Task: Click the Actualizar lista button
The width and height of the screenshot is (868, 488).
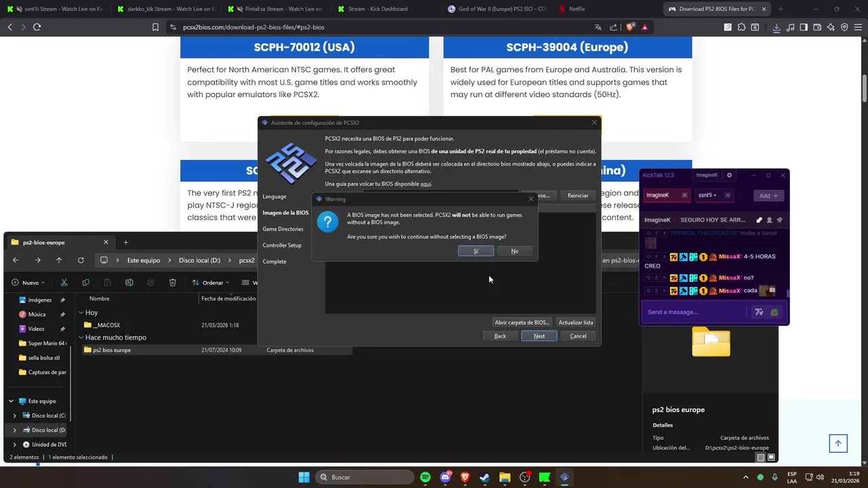Action: coord(576,323)
